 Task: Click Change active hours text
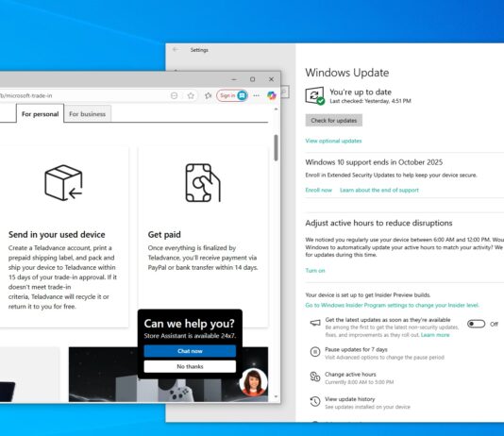[x=350, y=374]
